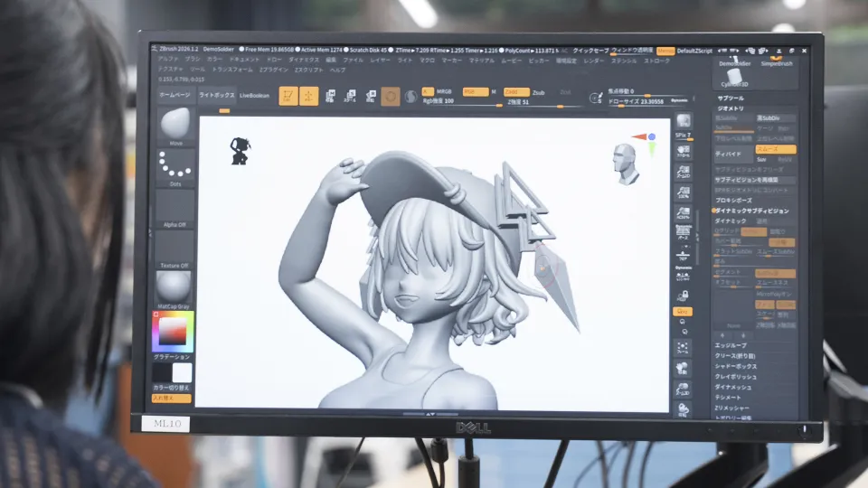The image size is (868, 488).
Task: Adjust the Z強度 51 slider
Action: point(544,102)
